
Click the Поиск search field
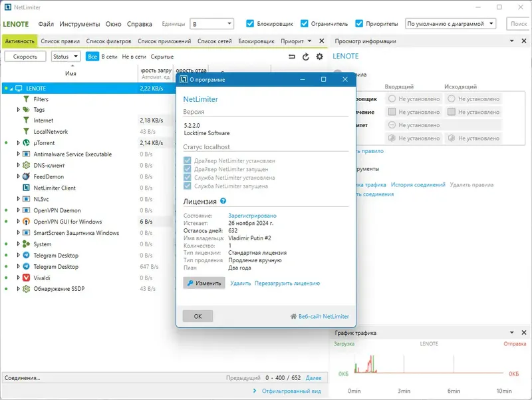point(518,24)
